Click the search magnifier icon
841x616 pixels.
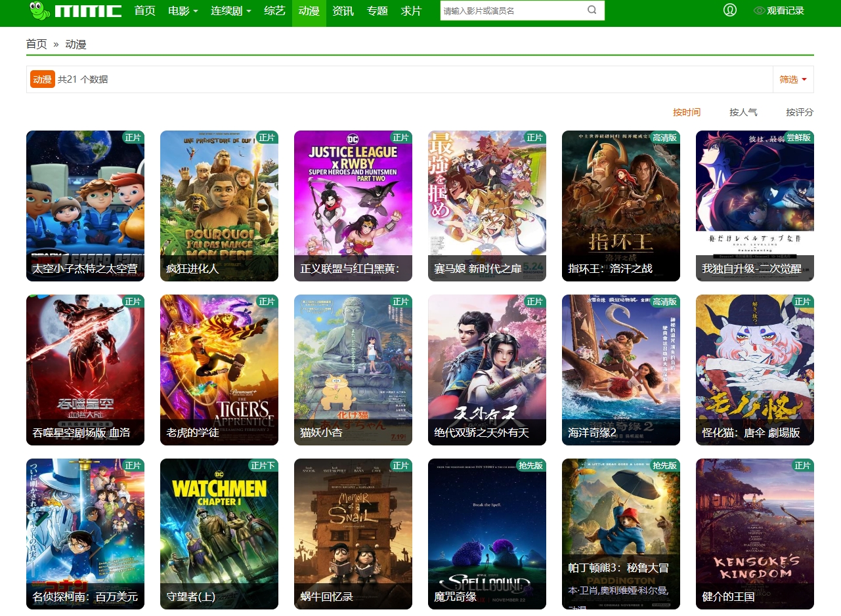pos(592,10)
